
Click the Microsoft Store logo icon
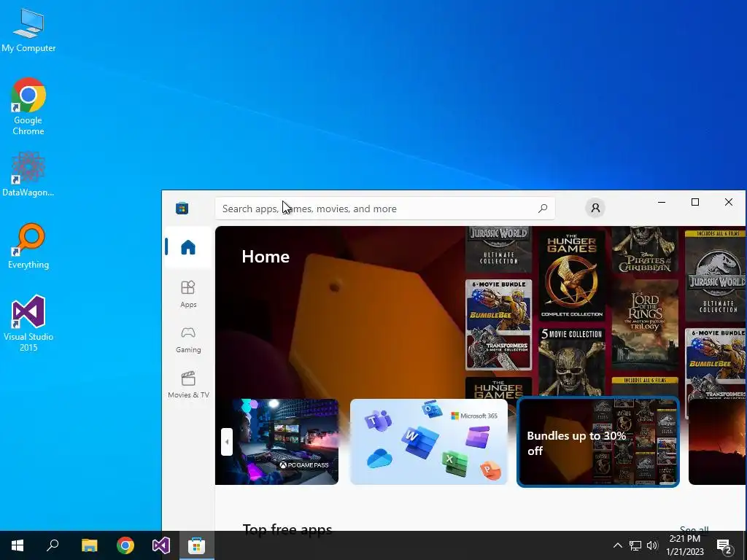pyautogui.click(x=182, y=208)
